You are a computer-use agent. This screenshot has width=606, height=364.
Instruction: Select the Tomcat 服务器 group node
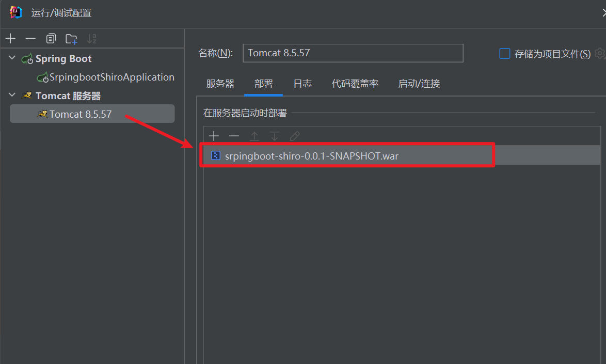[68, 96]
